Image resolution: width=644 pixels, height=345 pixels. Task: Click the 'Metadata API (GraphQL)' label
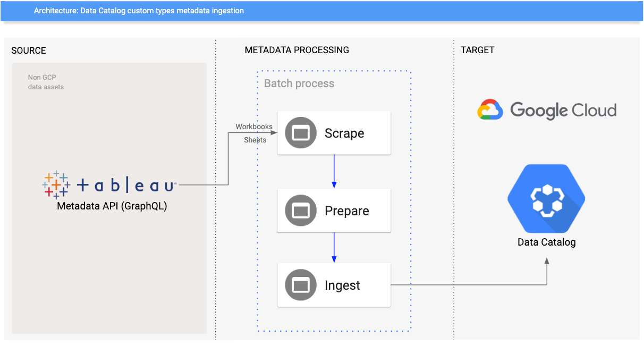112,206
